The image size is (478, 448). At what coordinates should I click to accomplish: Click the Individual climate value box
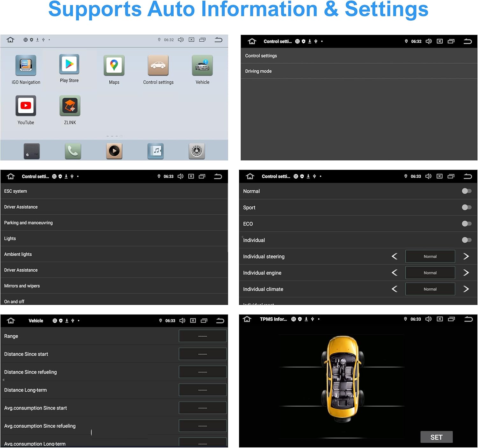click(430, 289)
